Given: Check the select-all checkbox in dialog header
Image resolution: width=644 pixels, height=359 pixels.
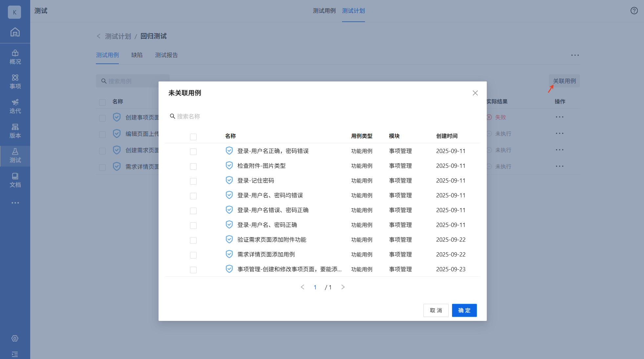Looking at the screenshot, I should click(x=193, y=137).
